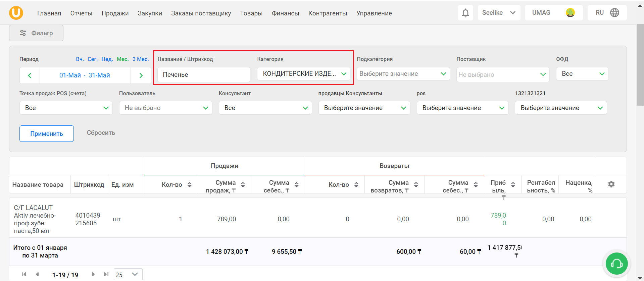This screenshot has height=281, width=644.
Task: Open Товары menu
Action: (251, 13)
